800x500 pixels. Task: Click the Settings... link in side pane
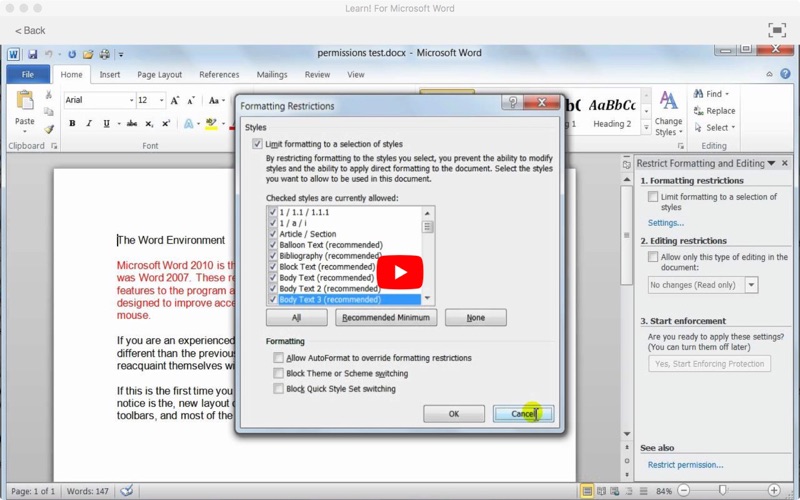(665, 223)
